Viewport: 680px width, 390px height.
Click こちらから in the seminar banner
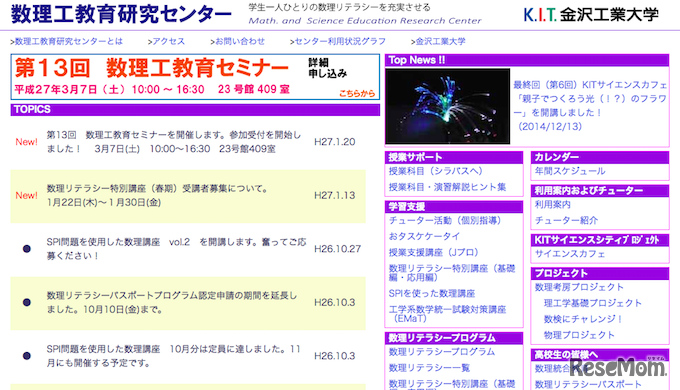[356, 93]
